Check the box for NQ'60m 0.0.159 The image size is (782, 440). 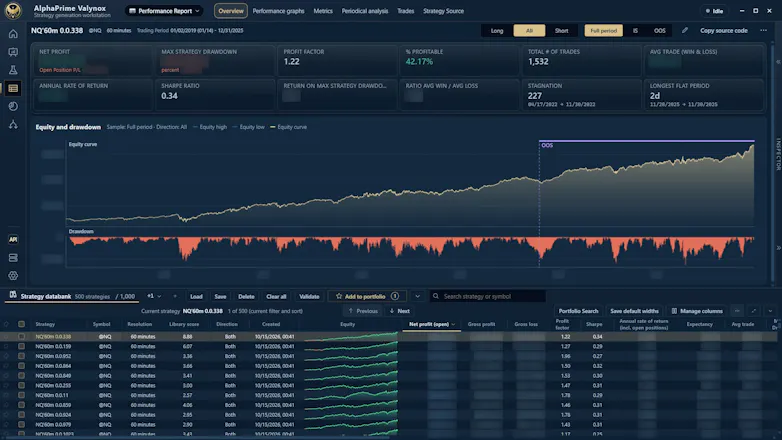(21, 346)
